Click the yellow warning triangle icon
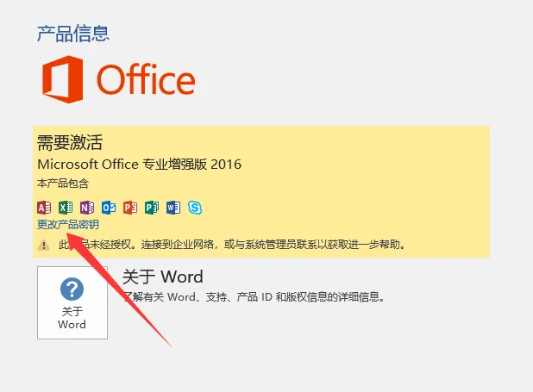Image resolution: width=533 pixels, height=392 pixels. tap(43, 245)
